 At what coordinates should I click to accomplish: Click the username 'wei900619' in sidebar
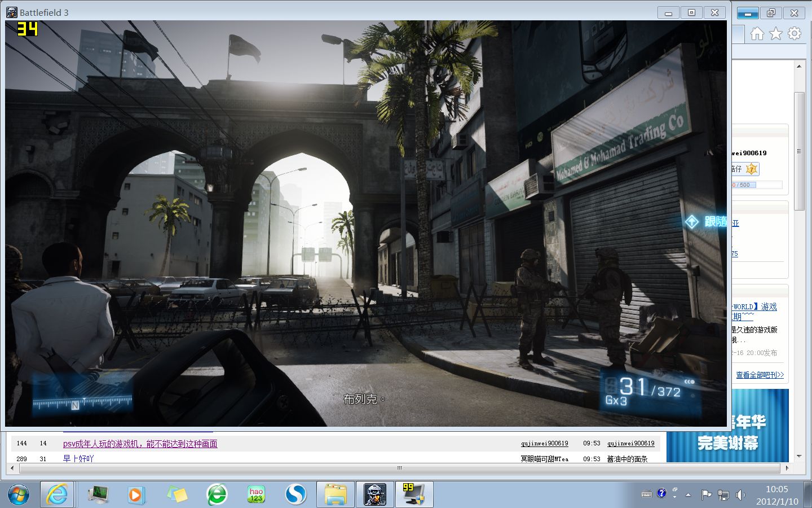click(x=749, y=153)
